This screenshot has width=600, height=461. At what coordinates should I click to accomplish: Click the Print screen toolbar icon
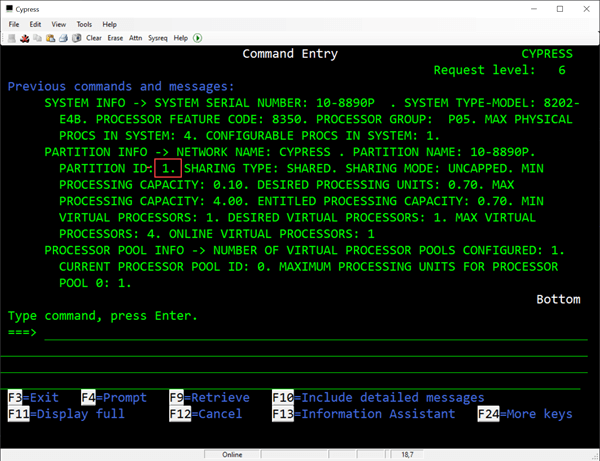[x=64, y=38]
